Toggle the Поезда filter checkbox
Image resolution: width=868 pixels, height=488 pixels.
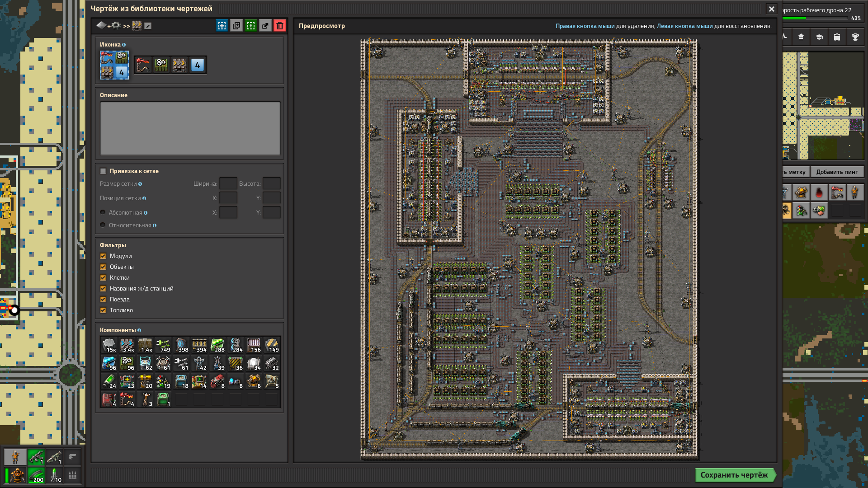tap(103, 300)
